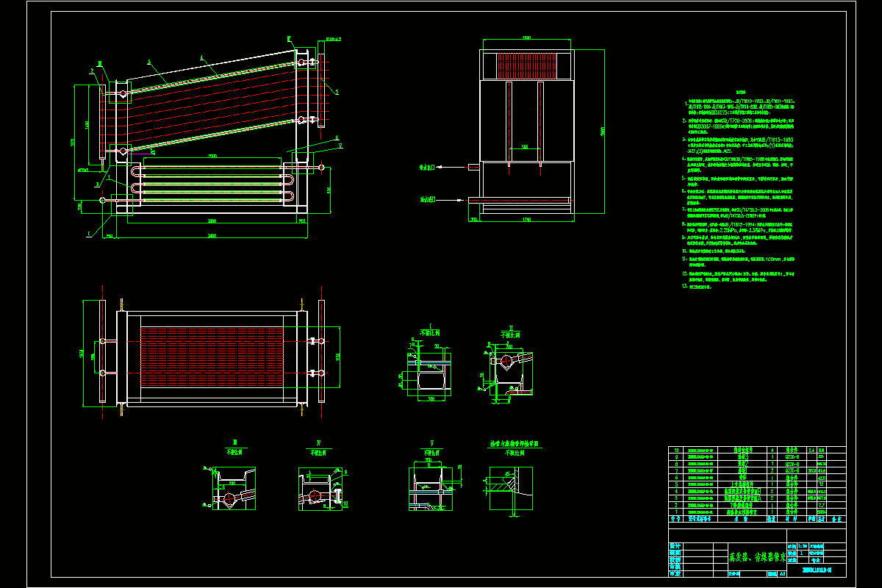Select the "3080" dimension under the elevation view
882x588 pixels.
point(212,220)
